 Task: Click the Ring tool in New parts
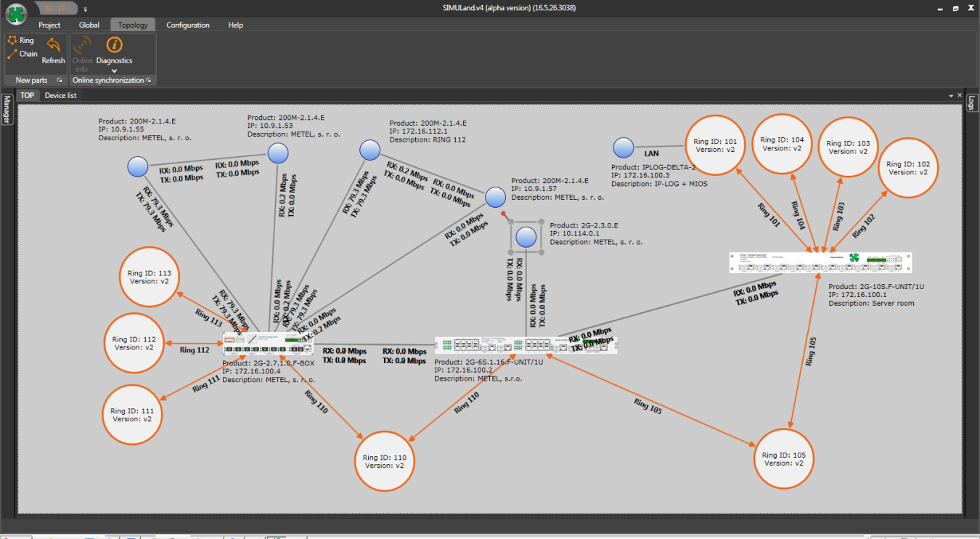[x=20, y=41]
